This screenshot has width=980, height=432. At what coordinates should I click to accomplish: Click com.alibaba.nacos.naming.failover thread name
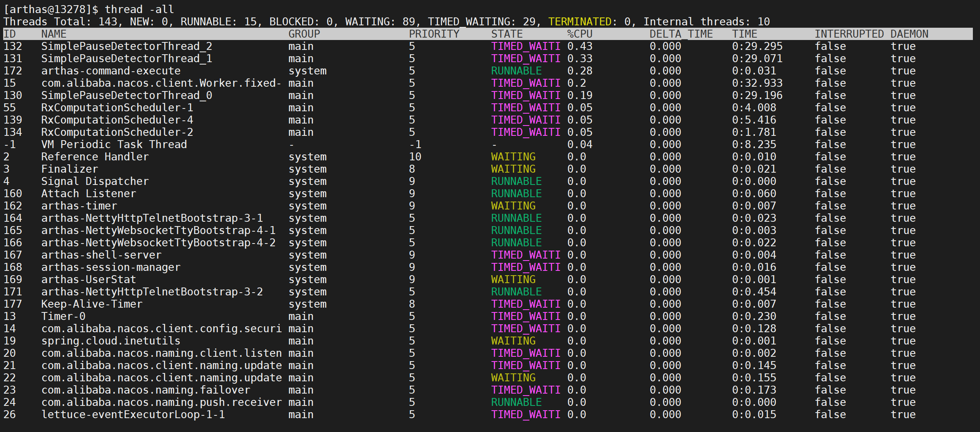[146, 390]
